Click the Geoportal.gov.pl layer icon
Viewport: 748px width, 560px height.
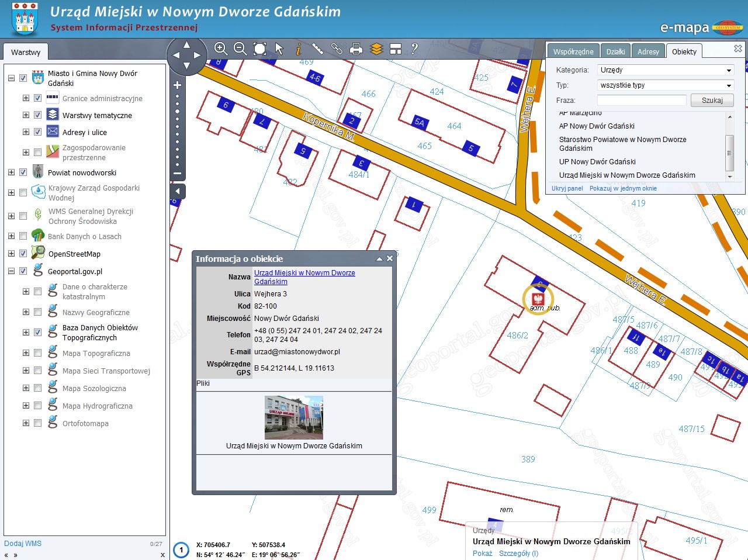point(38,271)
